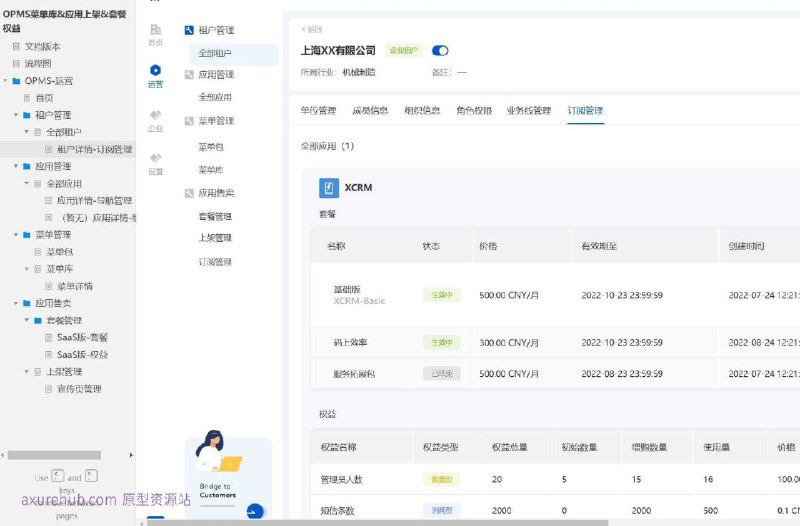This screenshot has height=526, width=800.
Task: Open SaaS版-套餐 page in tree
Action: tap(82, 337)
